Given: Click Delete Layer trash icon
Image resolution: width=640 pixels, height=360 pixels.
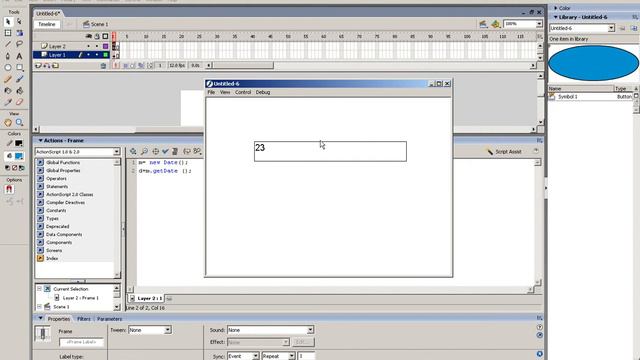Looking at the screenshot, I should pyautogui.click(x=103, y=65).
